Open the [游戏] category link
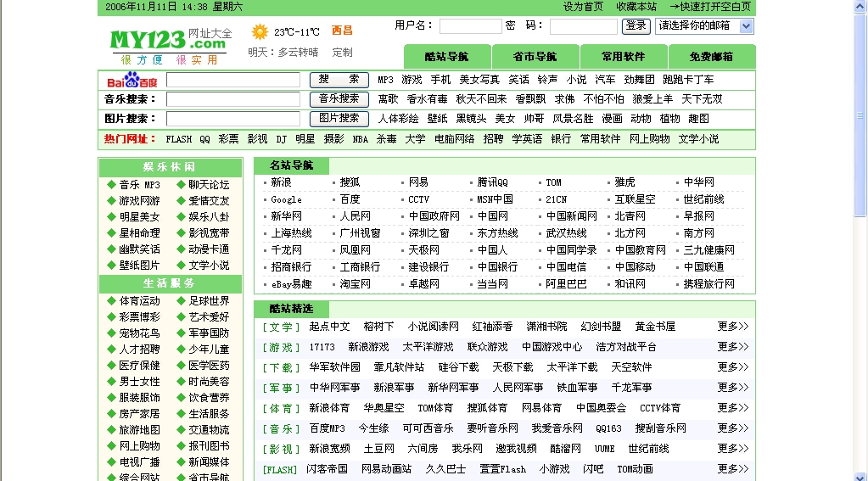Screen dimensions: 868x481 coord(281,348)
